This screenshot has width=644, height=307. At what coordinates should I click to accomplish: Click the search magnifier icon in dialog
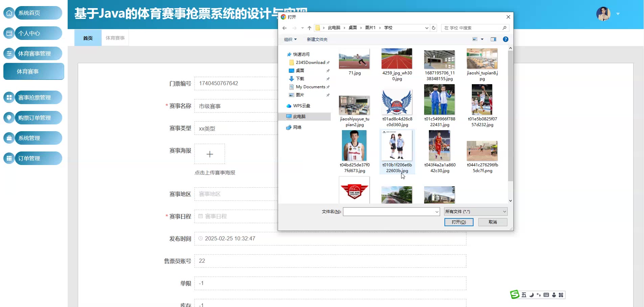(x=504, y=28)
